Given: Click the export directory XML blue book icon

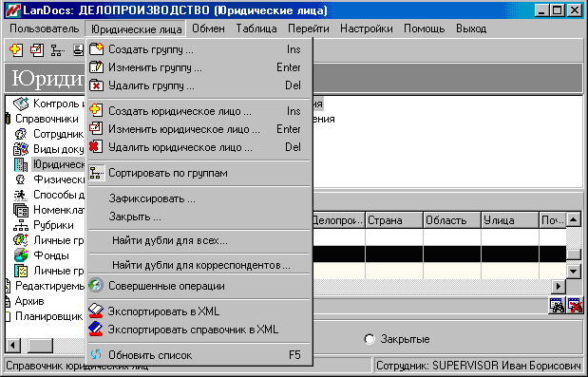Looking at the screenshot, I should tap(96, 329).
